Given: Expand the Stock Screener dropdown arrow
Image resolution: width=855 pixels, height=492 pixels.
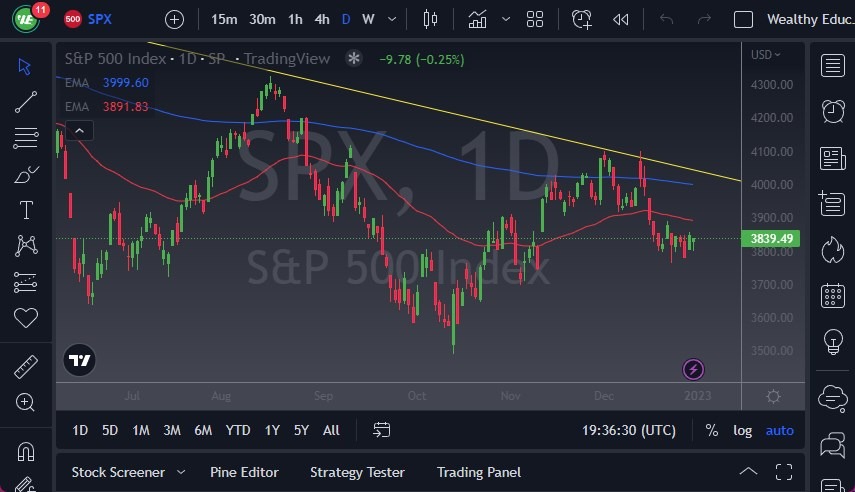Looking at the screenshot, I should (181, 472).
